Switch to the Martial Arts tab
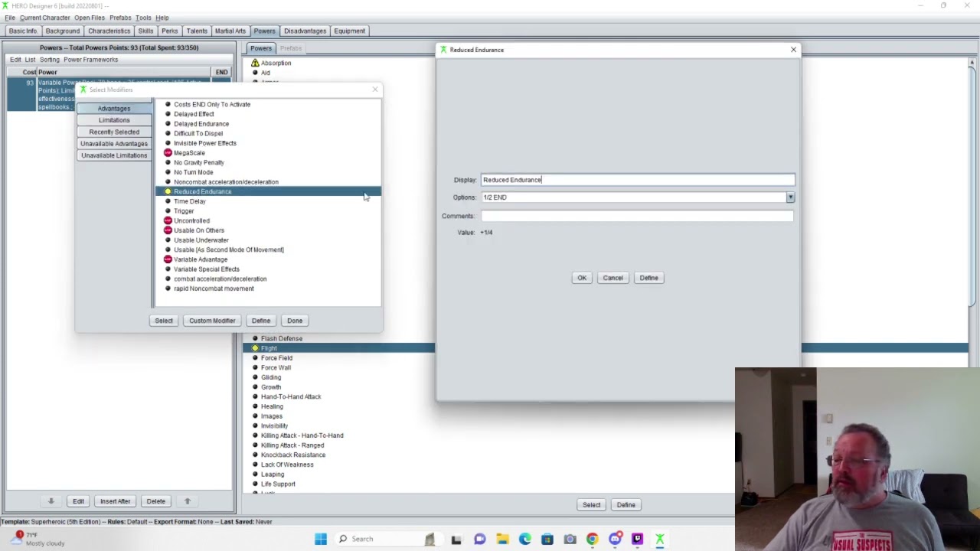This screenshot has height=551, width=980. (x=230, y=31)
